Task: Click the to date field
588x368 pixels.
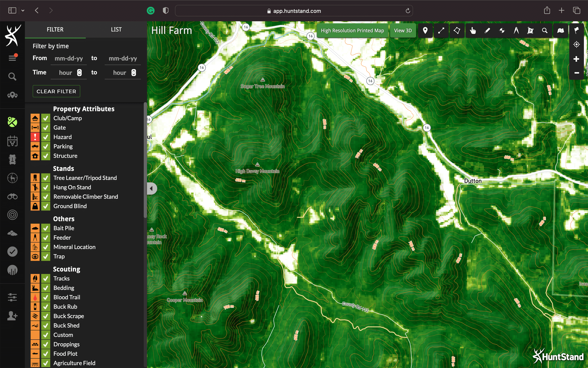Action: tap(123, 58)
